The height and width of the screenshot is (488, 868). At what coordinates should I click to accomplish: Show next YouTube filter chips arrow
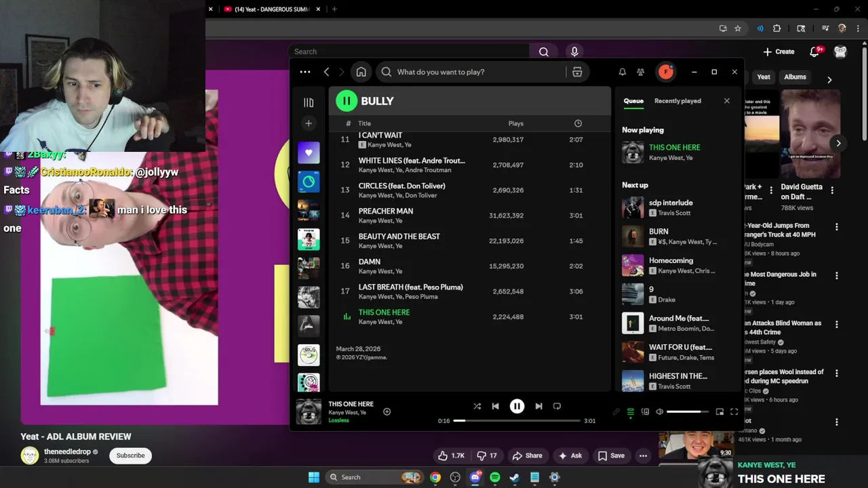[829, 80]
